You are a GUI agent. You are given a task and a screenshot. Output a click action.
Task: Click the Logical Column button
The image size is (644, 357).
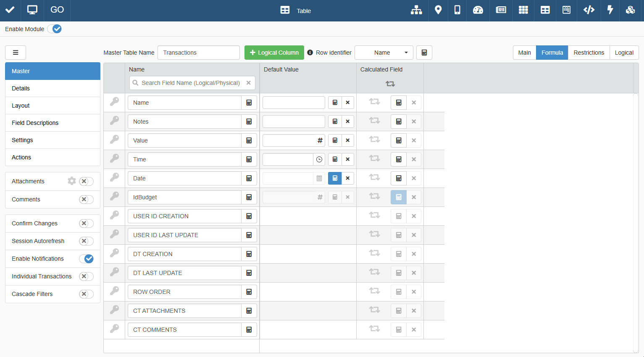tap(274, 53)
